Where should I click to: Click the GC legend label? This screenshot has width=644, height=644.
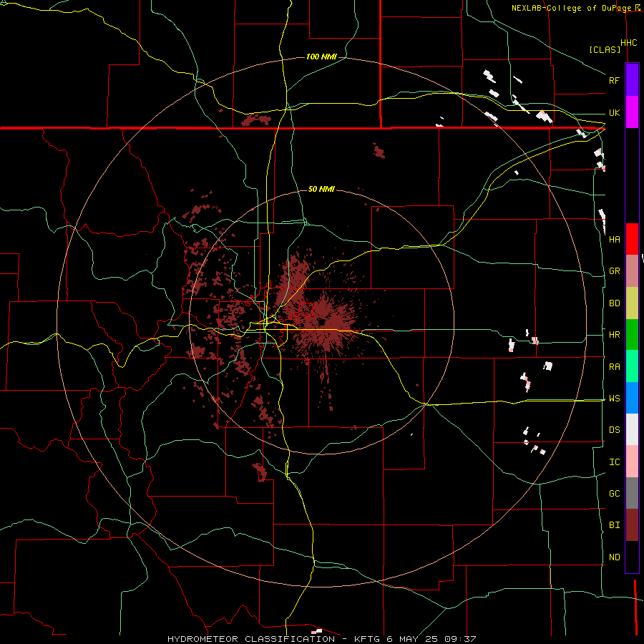point(614,494)
